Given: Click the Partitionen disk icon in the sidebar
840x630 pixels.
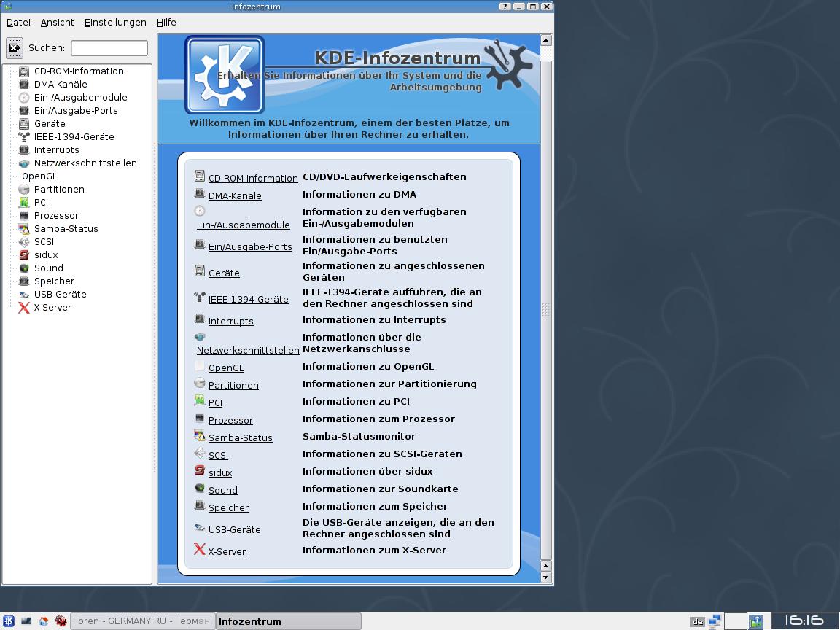Looking at the screenshot, I should pyautogui.click(x=23, y=190).
